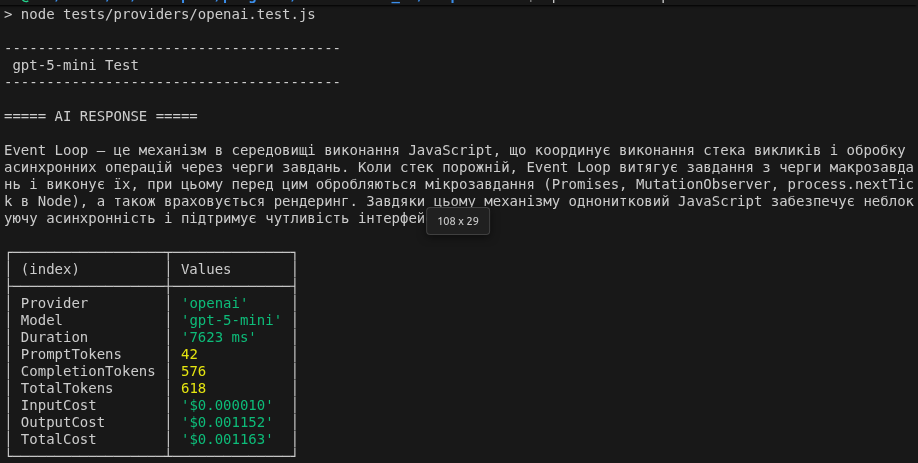Click the word 'Promises,' in the response

(x=590, y=184)
